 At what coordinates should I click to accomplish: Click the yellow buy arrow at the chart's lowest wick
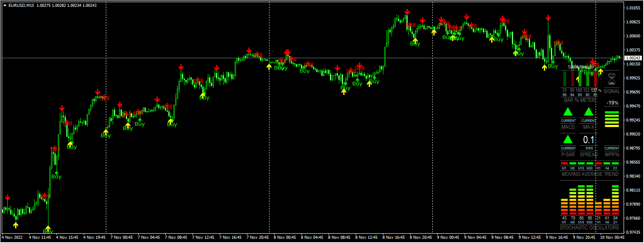tap(48, 229)
